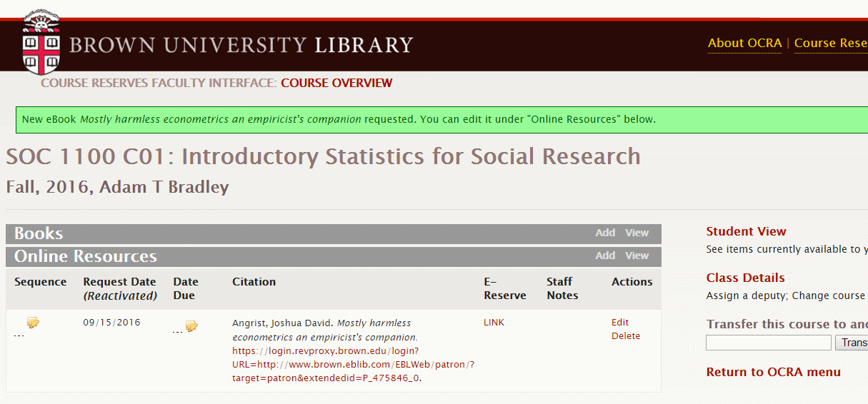The image size is (868, 404).
Task: Return to OCRA menu
Action: click(773, 372)
